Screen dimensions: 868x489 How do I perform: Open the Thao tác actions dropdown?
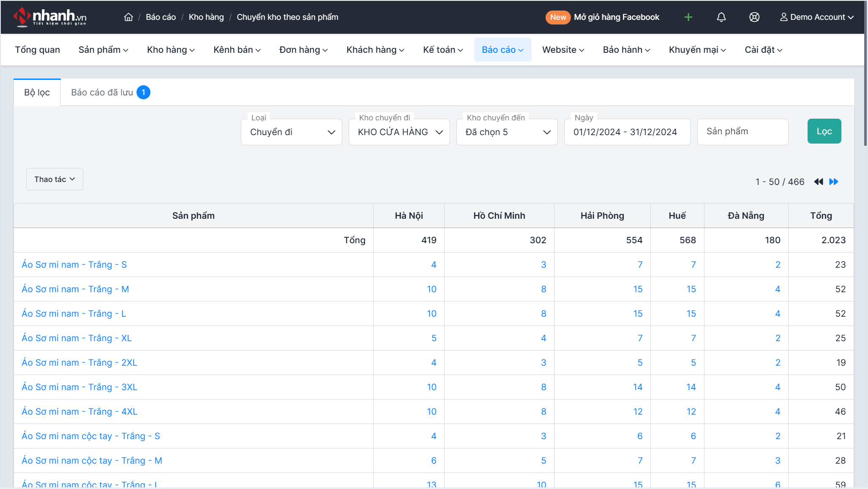(55, 179)
